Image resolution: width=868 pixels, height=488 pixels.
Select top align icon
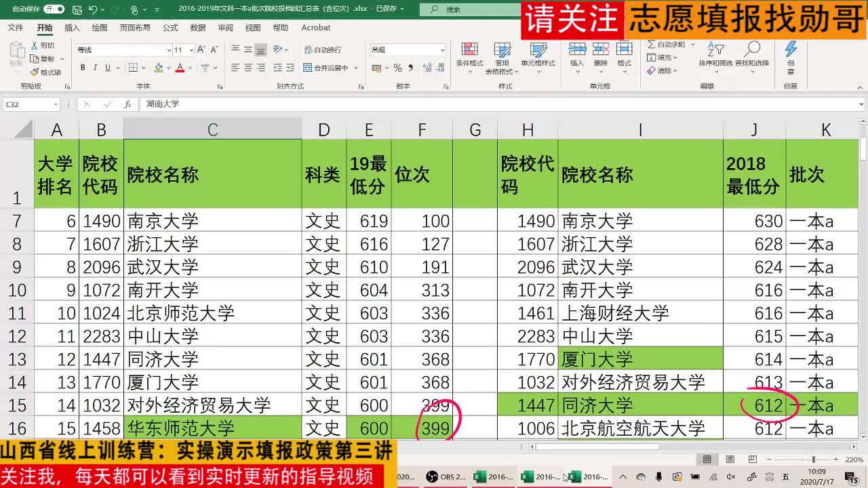[235, 49]
